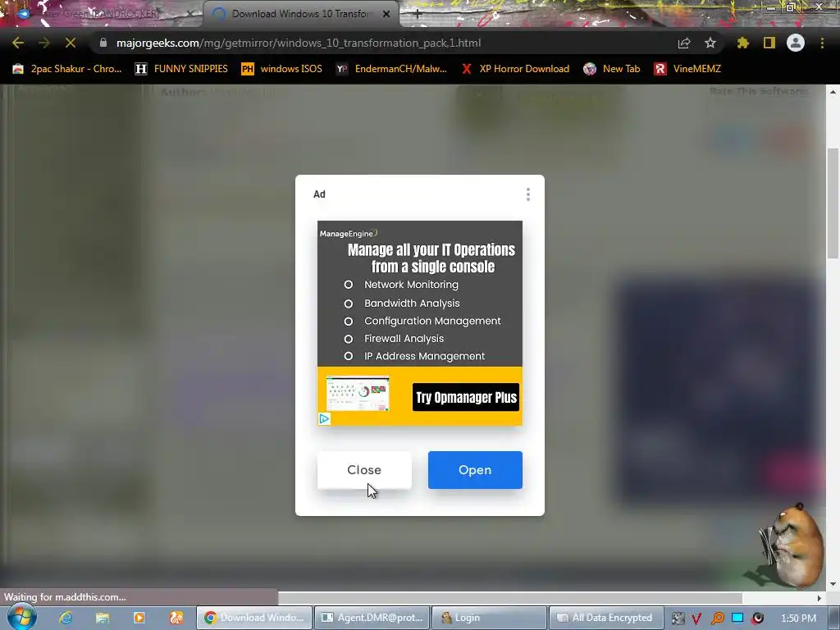Click the blue monitor tray icon
Image resolution: width=840 pixels, height=630 pixels.
click(x=737, y=618)
